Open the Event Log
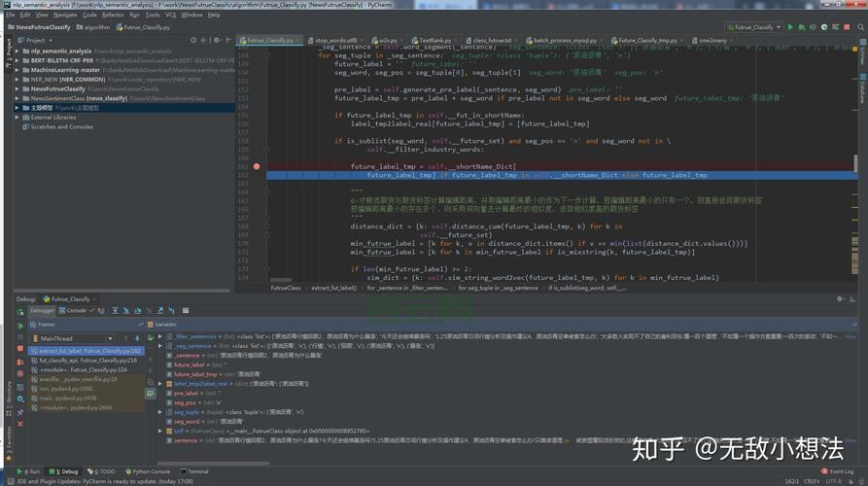Image resolution: width=868 pixels, height=486 pixels. (x=838, y=471)
